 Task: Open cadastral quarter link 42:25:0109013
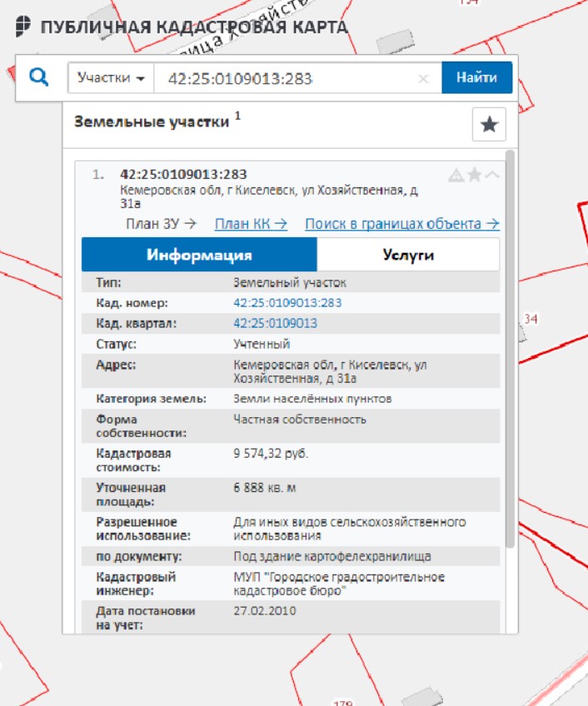point(276,323)
